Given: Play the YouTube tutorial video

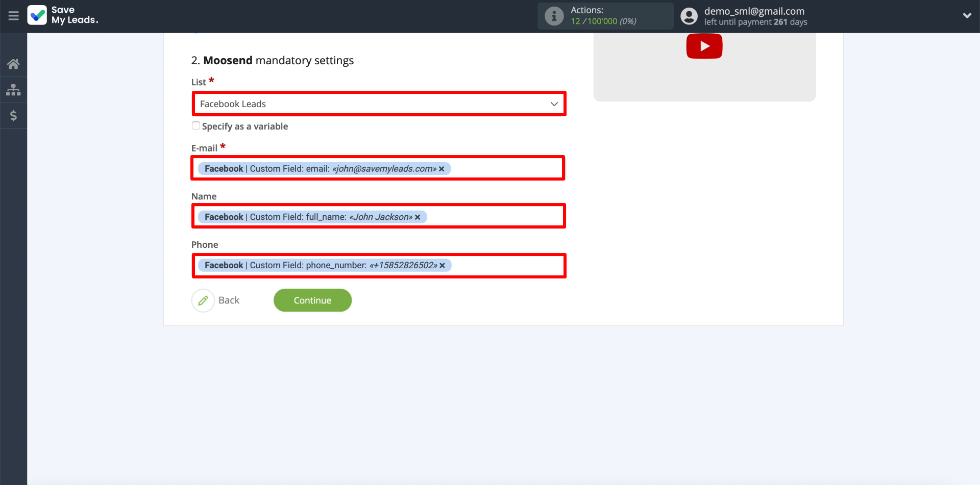Looking at the screenshot, I should (x=704, y=46).
